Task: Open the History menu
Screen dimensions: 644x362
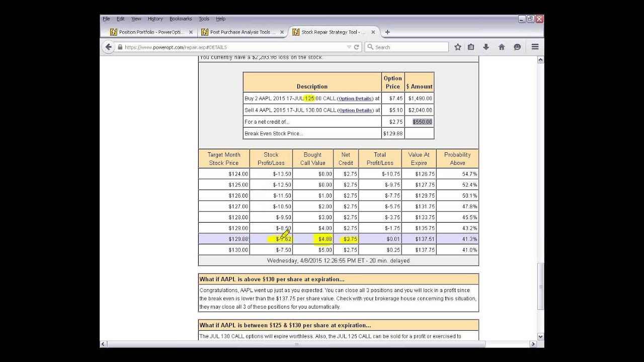Action: point(155,19)
